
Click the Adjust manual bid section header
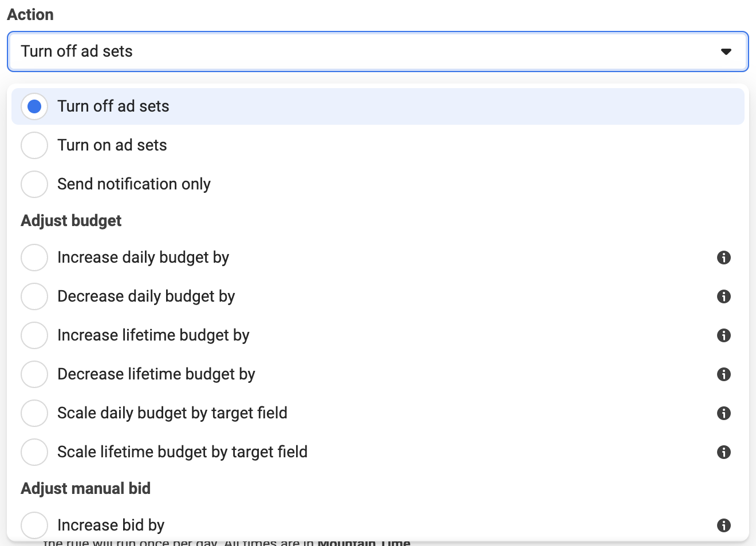pyautogui.click(x=85, y=488)
